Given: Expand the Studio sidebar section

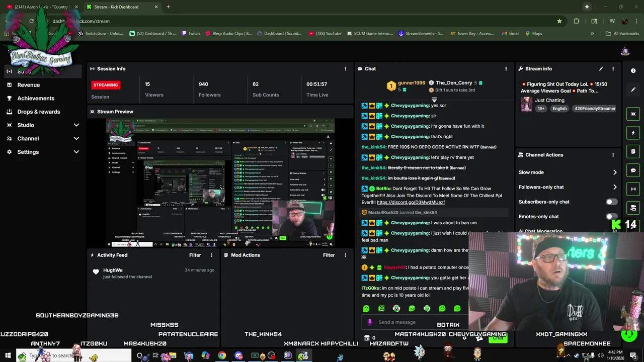Looking at the screenshot, I should click(x=76, y=125).
